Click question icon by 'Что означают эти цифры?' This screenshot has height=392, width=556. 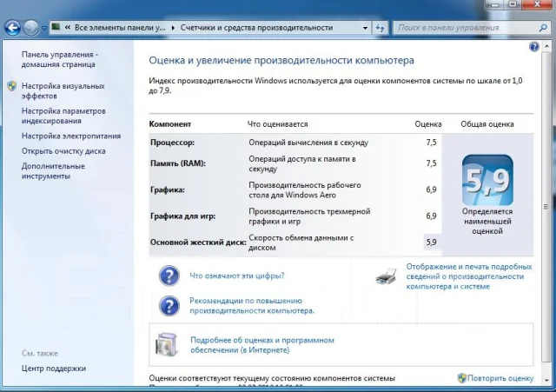(x=169, y=276)
